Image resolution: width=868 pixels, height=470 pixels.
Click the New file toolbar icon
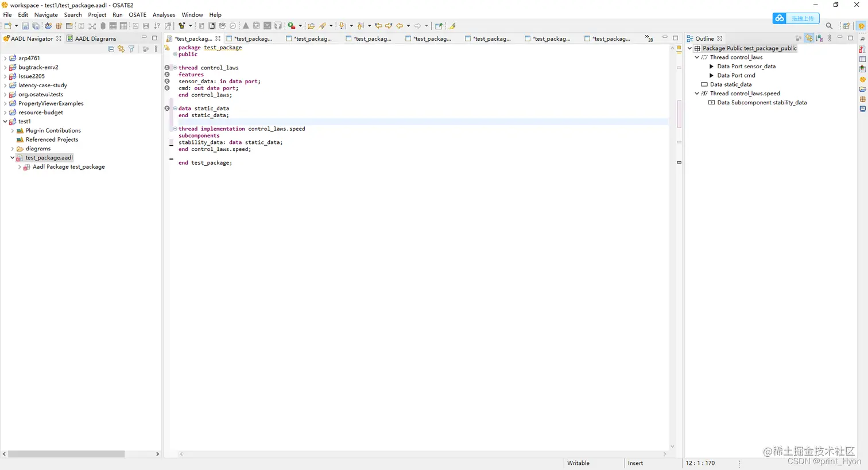[7, 26]
